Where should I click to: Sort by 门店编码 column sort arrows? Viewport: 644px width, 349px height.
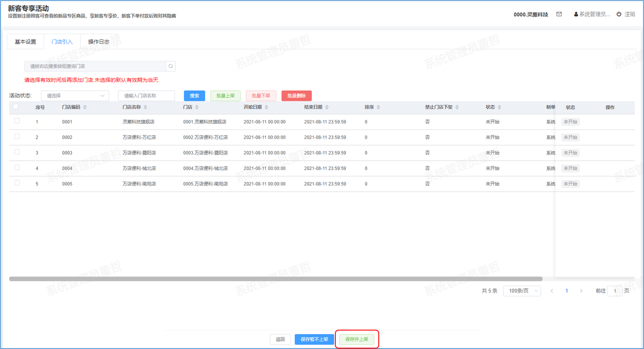85,107
